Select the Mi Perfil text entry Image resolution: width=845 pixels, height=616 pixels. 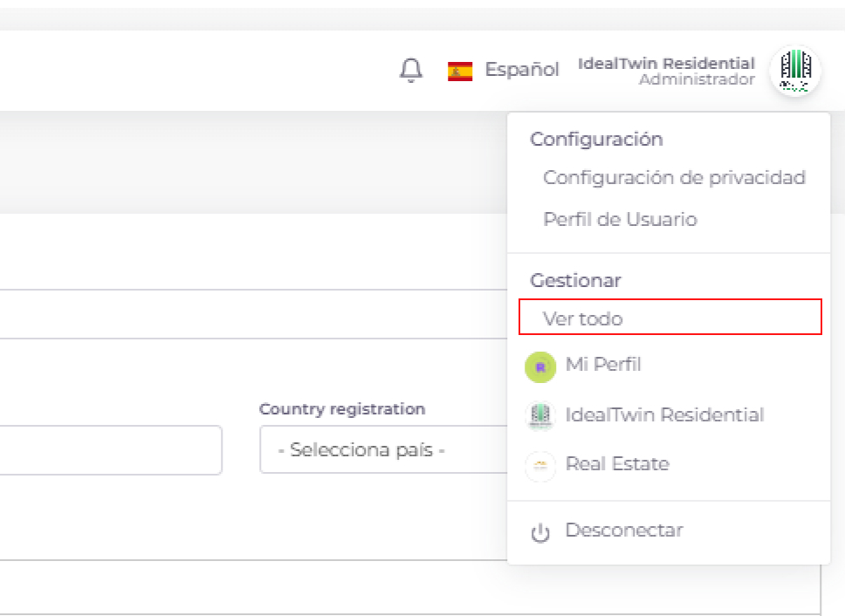pyautogui.click(x=603, y=365)
